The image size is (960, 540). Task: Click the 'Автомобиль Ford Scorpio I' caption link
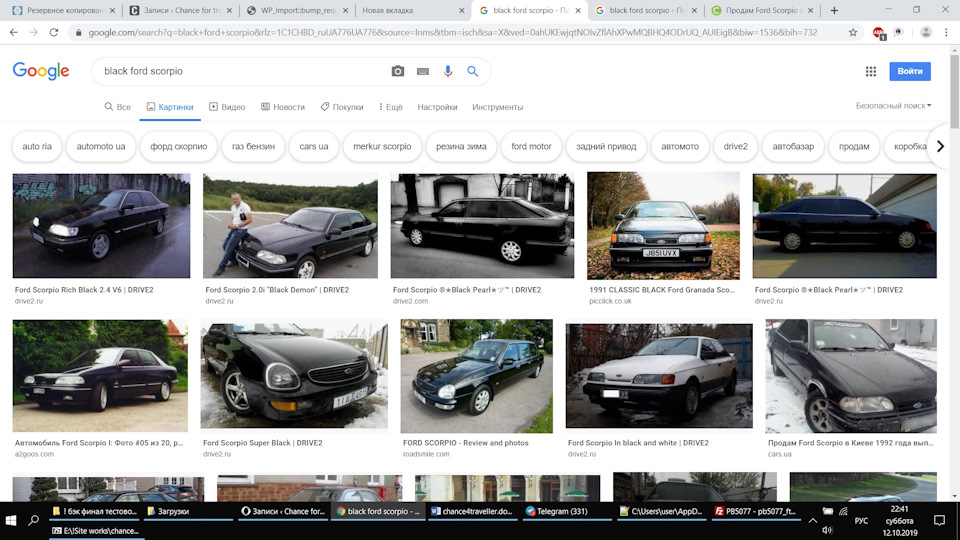(99, 443)
